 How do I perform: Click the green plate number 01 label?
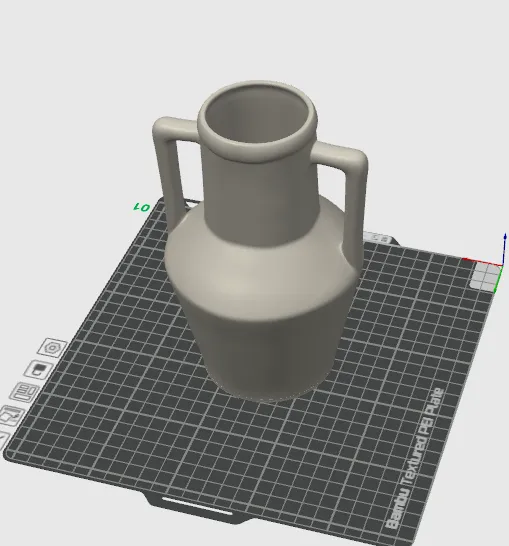point(142,208)
